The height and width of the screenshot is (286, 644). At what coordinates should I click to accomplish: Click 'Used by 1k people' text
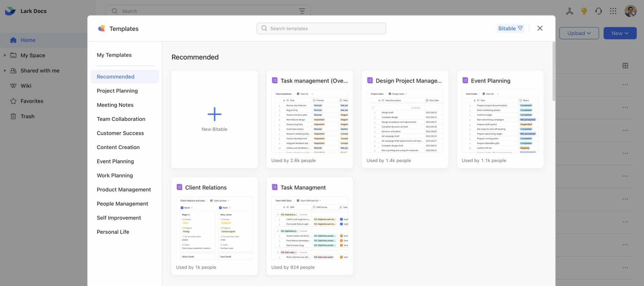(x=196, y=267)
